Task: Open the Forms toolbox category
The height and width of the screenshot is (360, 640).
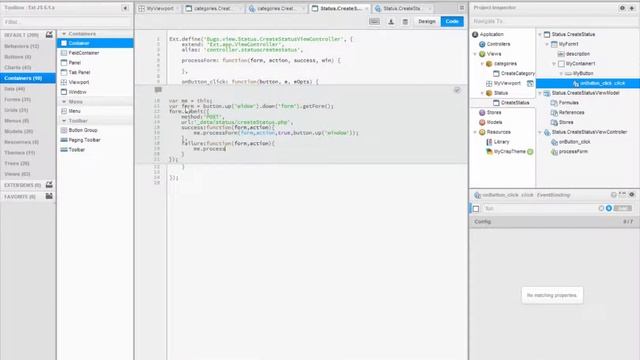Action: (28, 99)
